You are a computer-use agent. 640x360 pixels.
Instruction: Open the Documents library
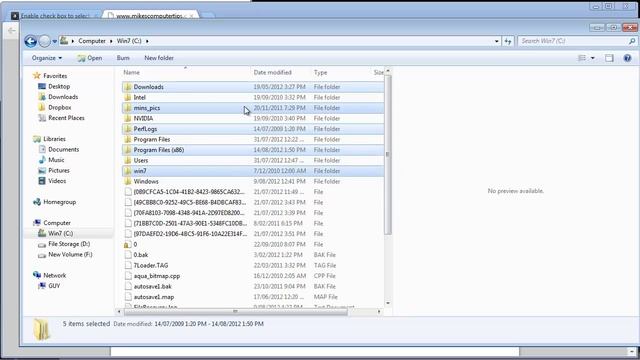point(64,149)
